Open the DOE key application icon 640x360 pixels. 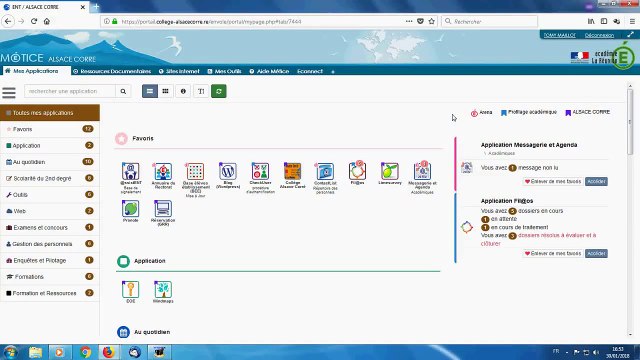[x=131, y=289]
